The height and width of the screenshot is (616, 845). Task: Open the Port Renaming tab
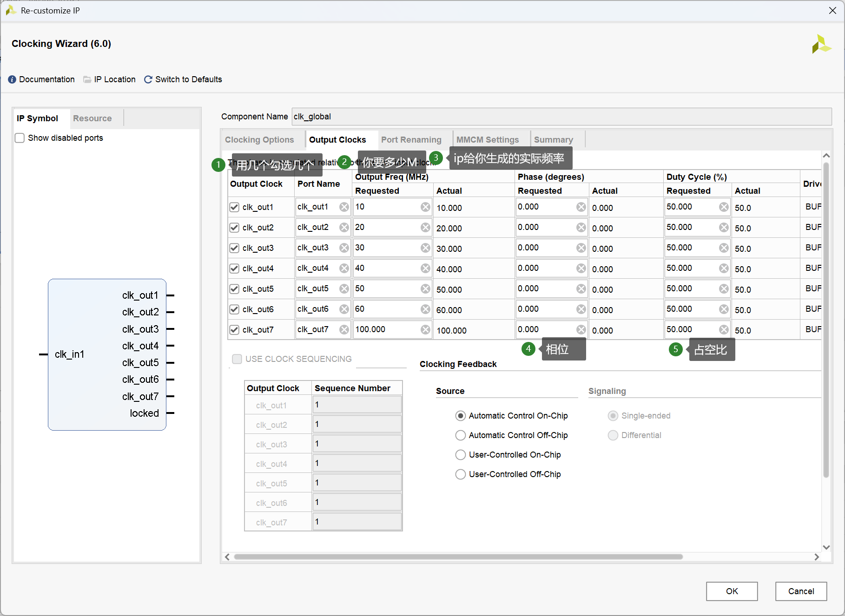click(411, 140)
